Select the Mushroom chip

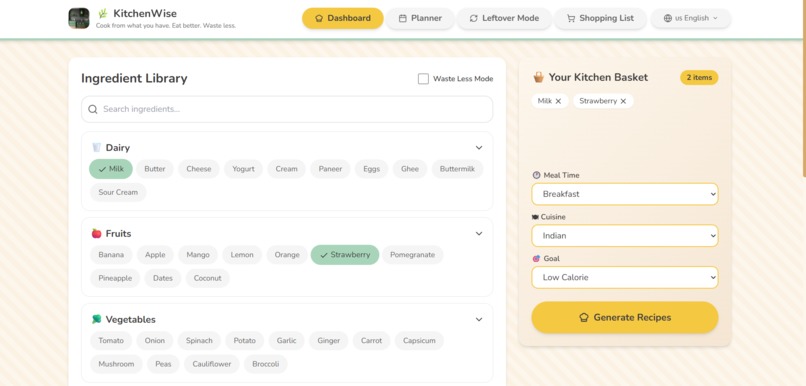[x=116, y=364]
